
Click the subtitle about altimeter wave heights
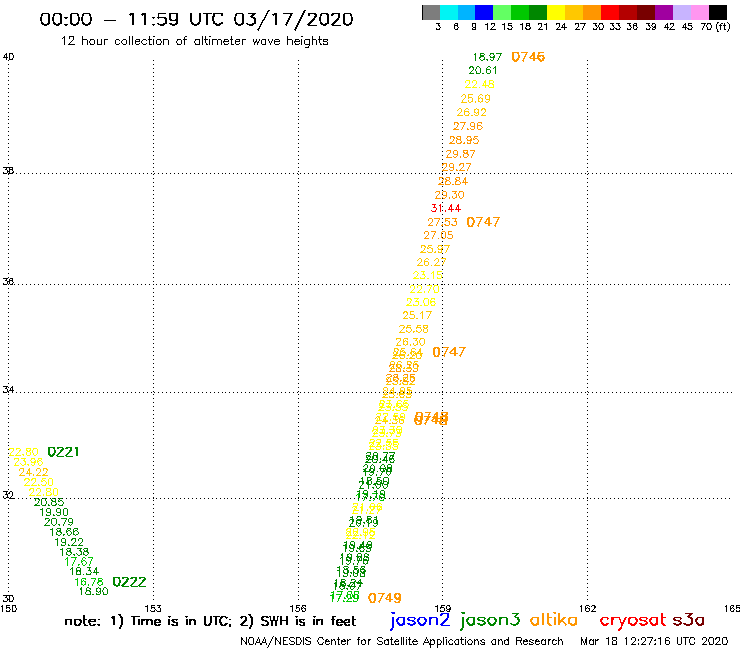point(194,41)
